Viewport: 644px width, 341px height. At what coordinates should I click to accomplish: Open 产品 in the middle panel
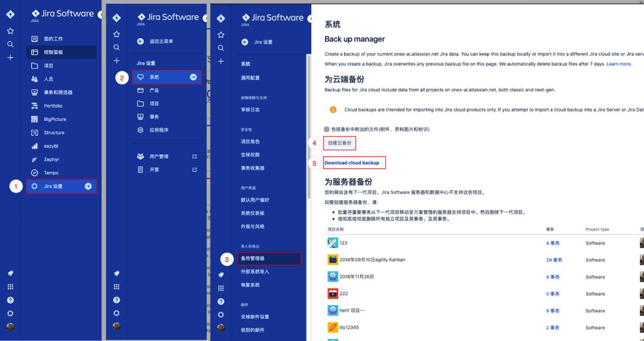pos(167,91)
